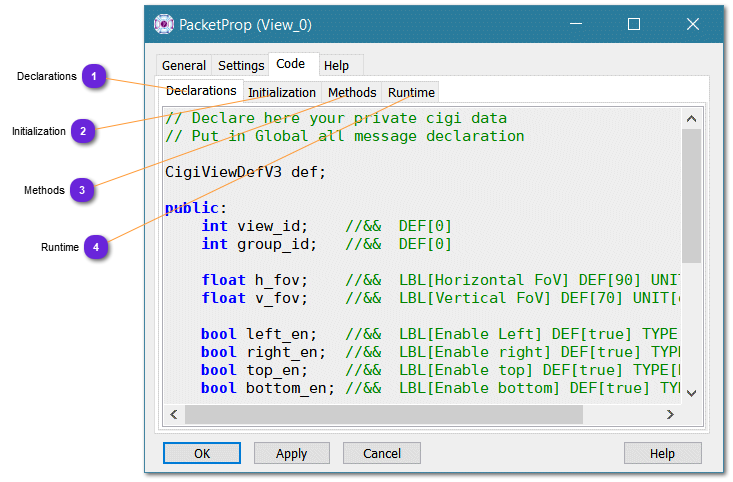The height and width of the screenshot is (482, 733).
Task: Click the PacketProp app icon in title bar
Action: (x=164, y=24)
